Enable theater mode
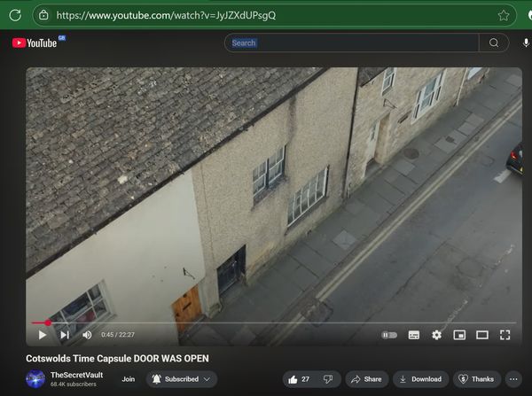The width and height of the screenshot is (532, 396). point(482,335)
